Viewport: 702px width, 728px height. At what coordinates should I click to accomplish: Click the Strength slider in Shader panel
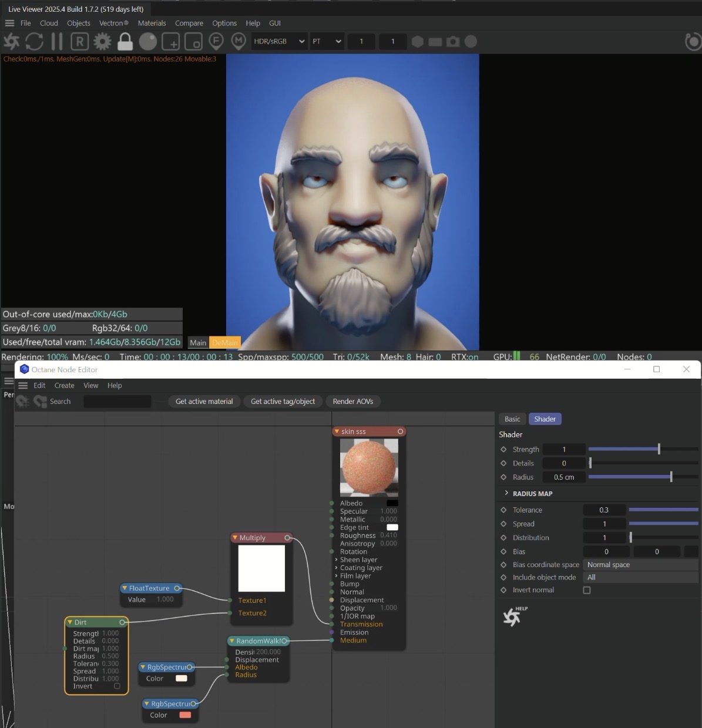point(643,449)
